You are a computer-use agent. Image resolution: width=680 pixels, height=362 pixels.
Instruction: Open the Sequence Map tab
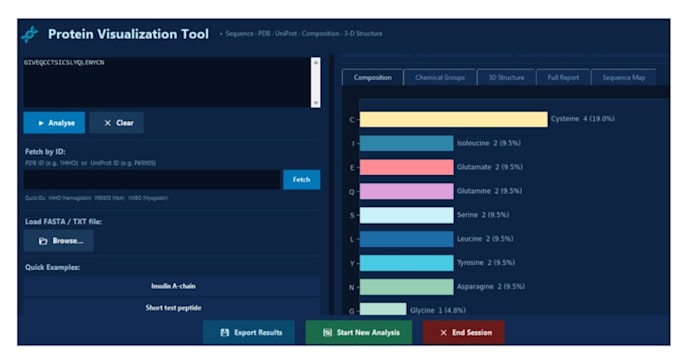(x=624, y=78)
